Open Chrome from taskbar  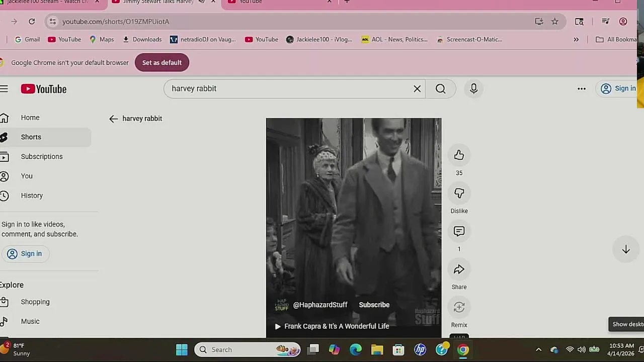point(463,349)
